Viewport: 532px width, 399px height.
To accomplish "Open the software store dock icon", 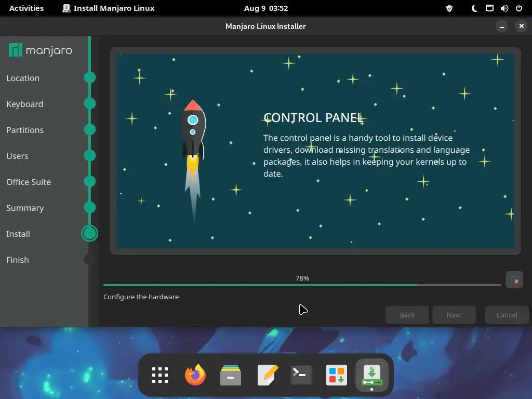I will tap(337, 375).
